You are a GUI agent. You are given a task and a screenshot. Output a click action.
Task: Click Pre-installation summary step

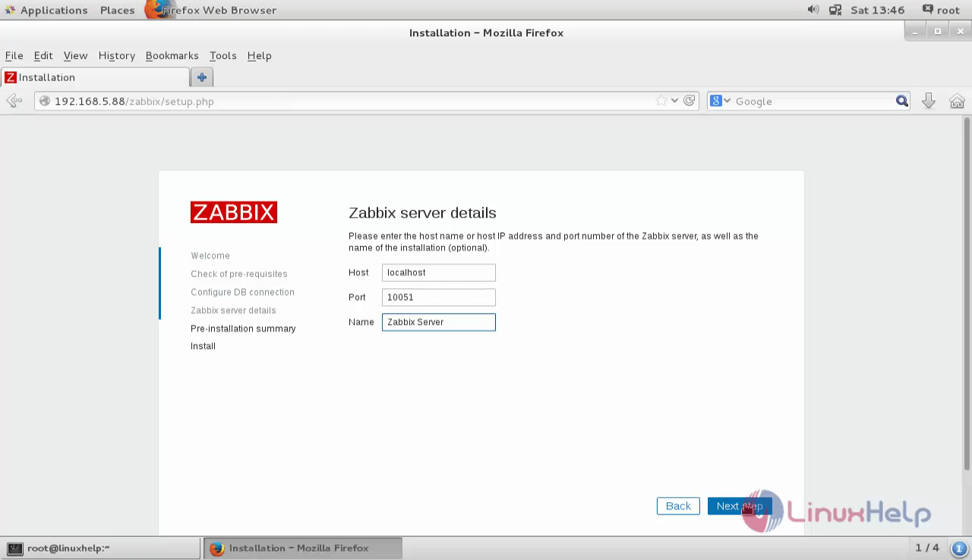[x=243, y=329]
